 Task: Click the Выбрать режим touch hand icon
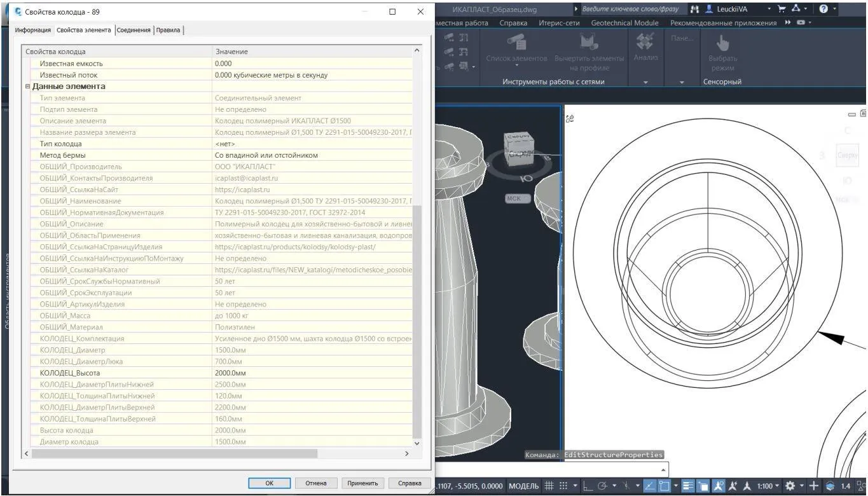tap(722, 43)
